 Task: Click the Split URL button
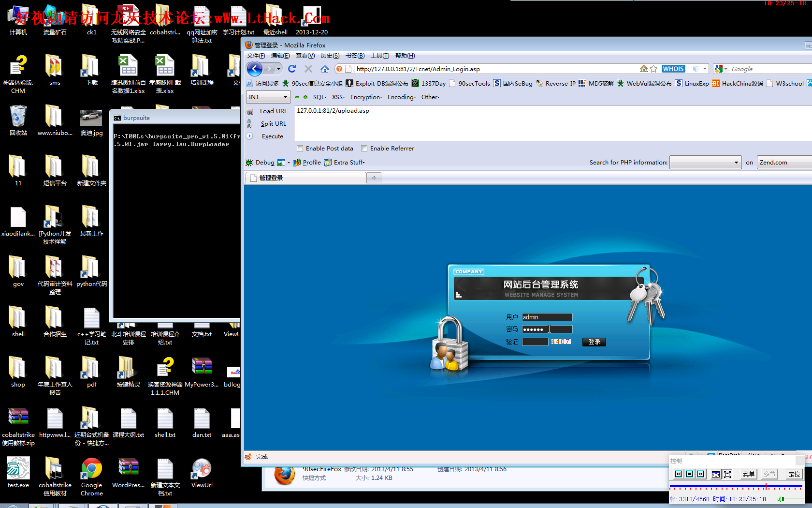coord(273,124)
